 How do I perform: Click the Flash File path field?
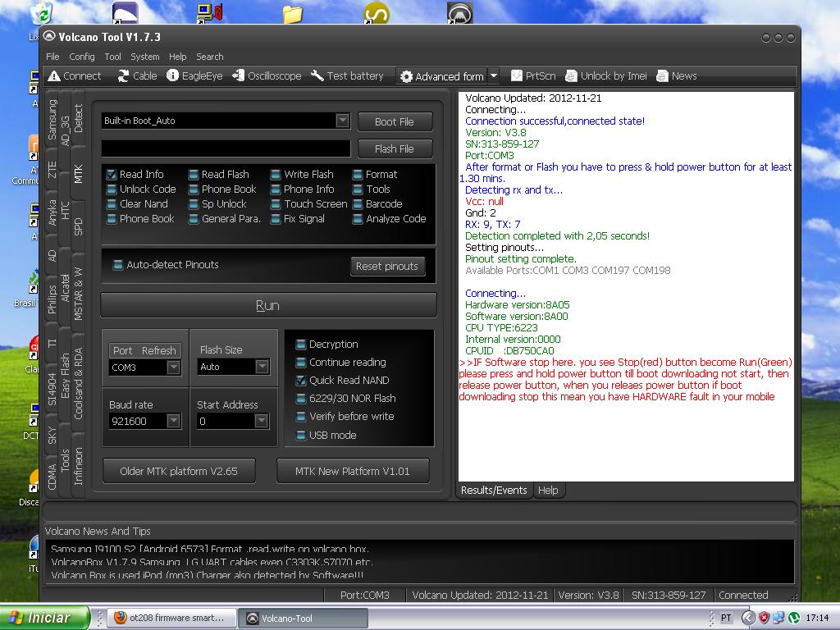226,148
